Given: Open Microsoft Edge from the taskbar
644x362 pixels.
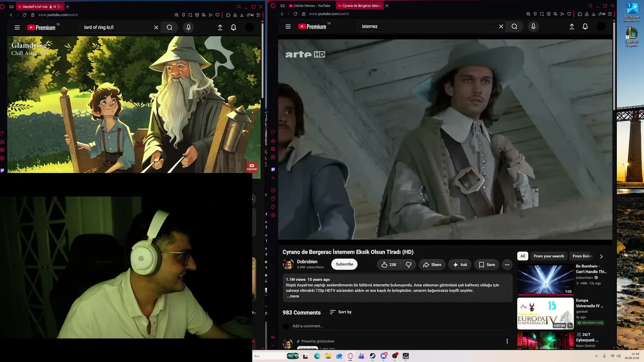Looking at the screenshot, I should coord(317,356).
